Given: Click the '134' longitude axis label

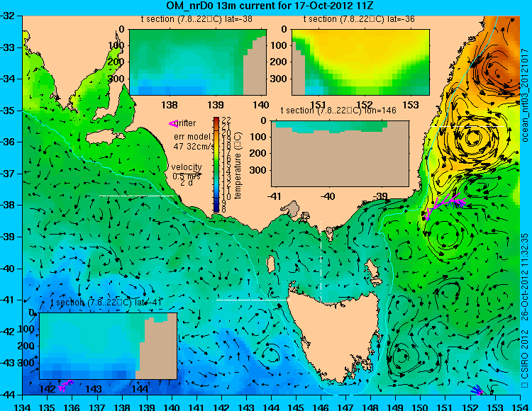Looking at the screenshot, I should 23,406.
